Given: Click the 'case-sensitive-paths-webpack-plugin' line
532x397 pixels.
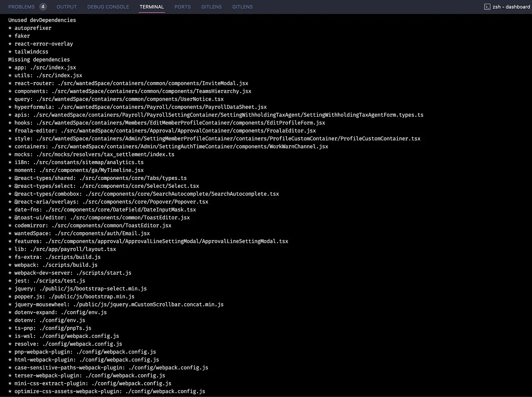Looking at the screenshot, I should pos(108,368).
